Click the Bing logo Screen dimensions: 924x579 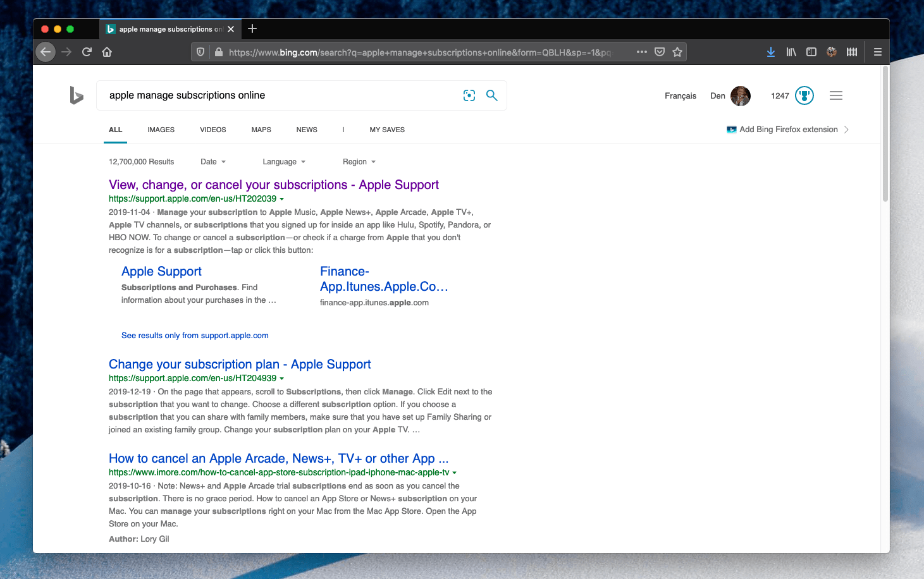[x=77, y=95]
